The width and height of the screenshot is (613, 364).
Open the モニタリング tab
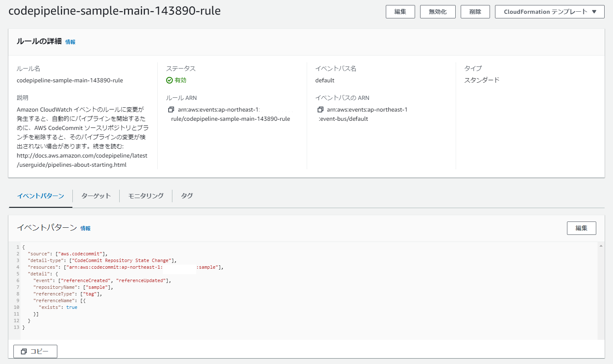145,196
